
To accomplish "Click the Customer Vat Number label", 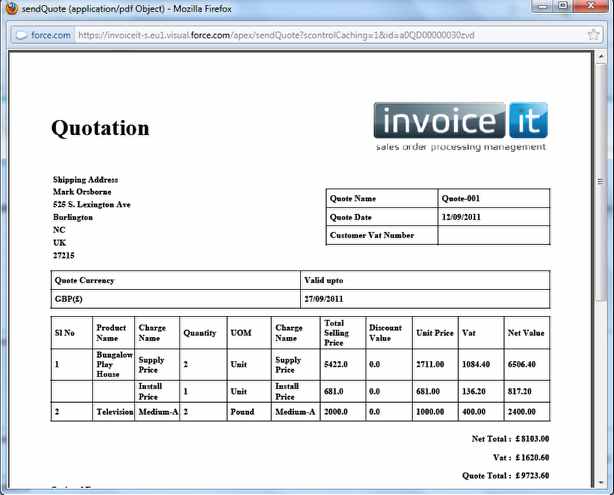I will tap(372, 235).
